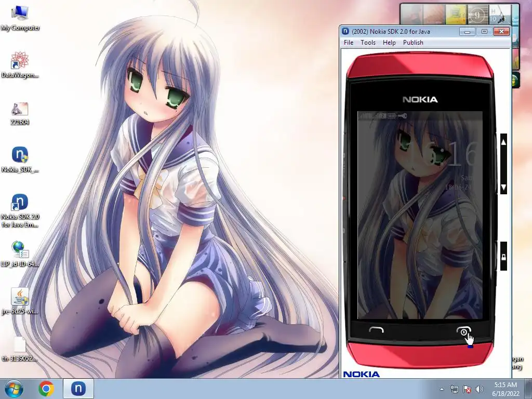Activate Nokia SDK taskbar button

point(78,389)
